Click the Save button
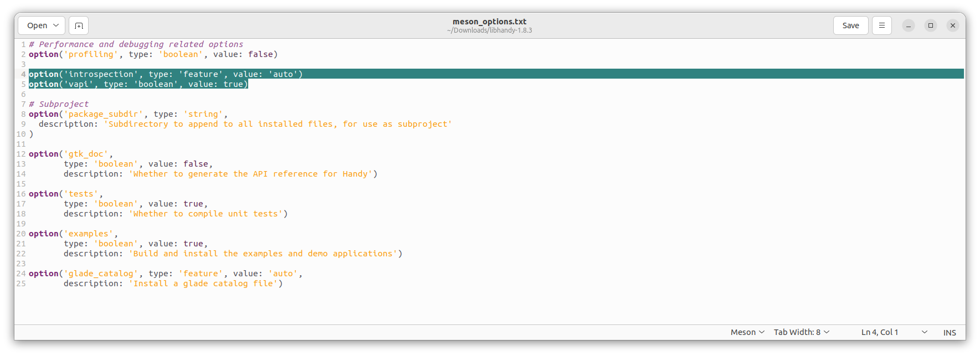Image resolution: width=980 pixels, height=356 pixels. tap(850, 25)
